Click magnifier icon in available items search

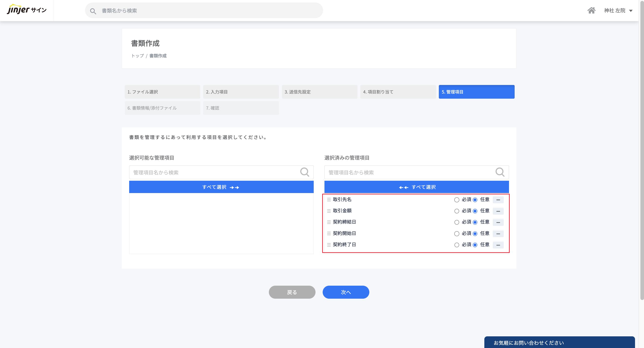(305, 172)
